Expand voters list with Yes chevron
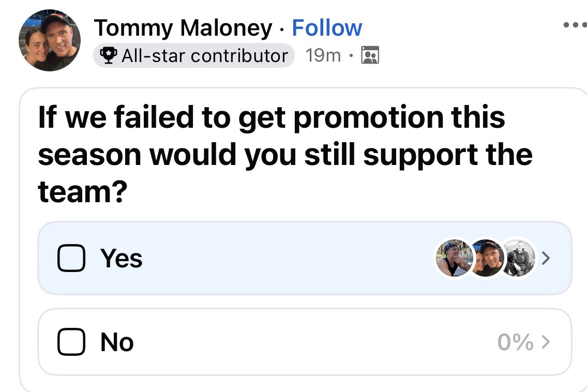This screenshot has width=587, height=392. click(545, 258)
